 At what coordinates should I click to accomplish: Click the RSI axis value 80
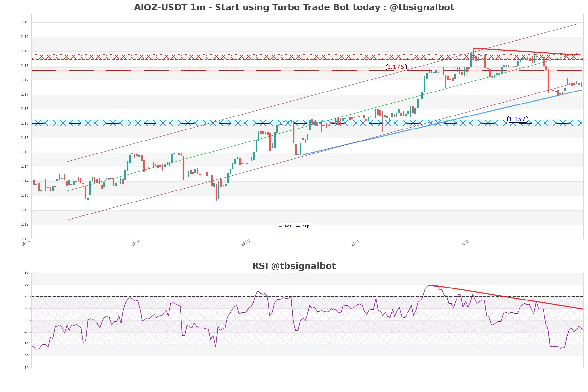pos(26,285)
